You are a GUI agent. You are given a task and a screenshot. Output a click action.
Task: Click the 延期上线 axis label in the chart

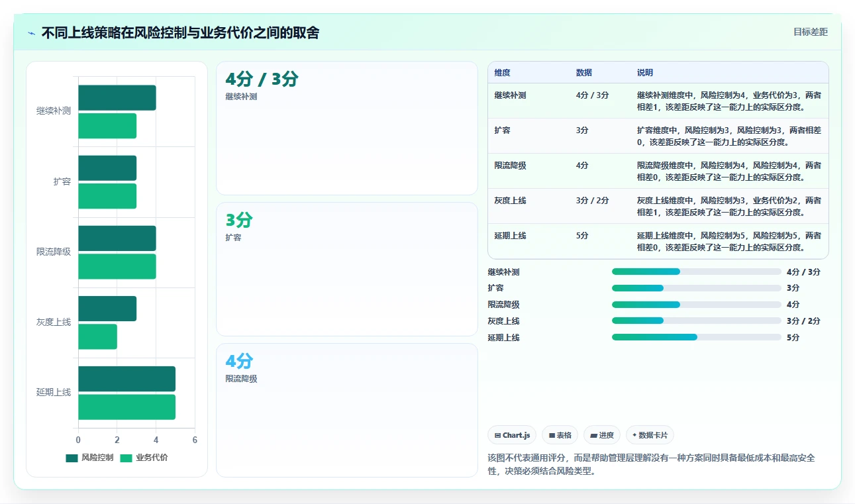click(x=54, y=392)
